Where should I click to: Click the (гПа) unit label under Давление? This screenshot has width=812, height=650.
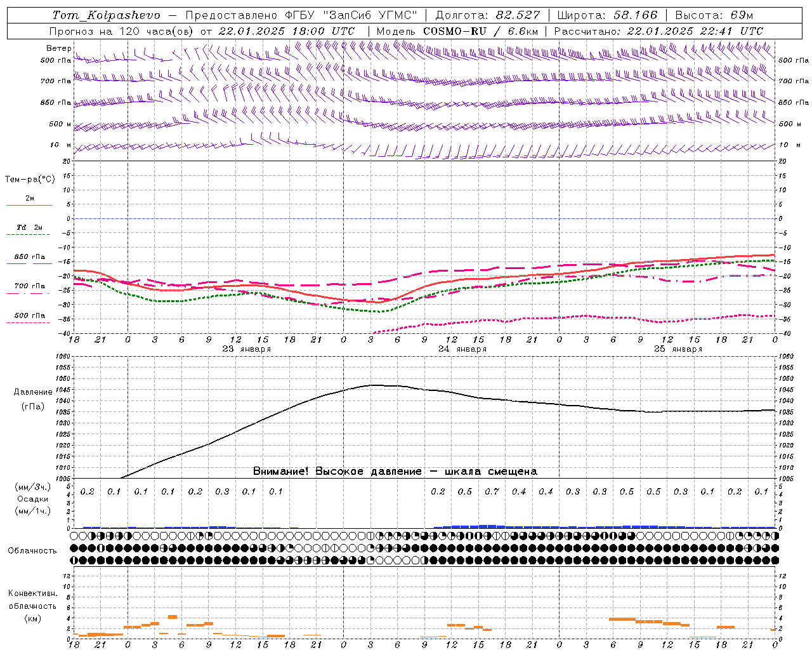[33, 407]
